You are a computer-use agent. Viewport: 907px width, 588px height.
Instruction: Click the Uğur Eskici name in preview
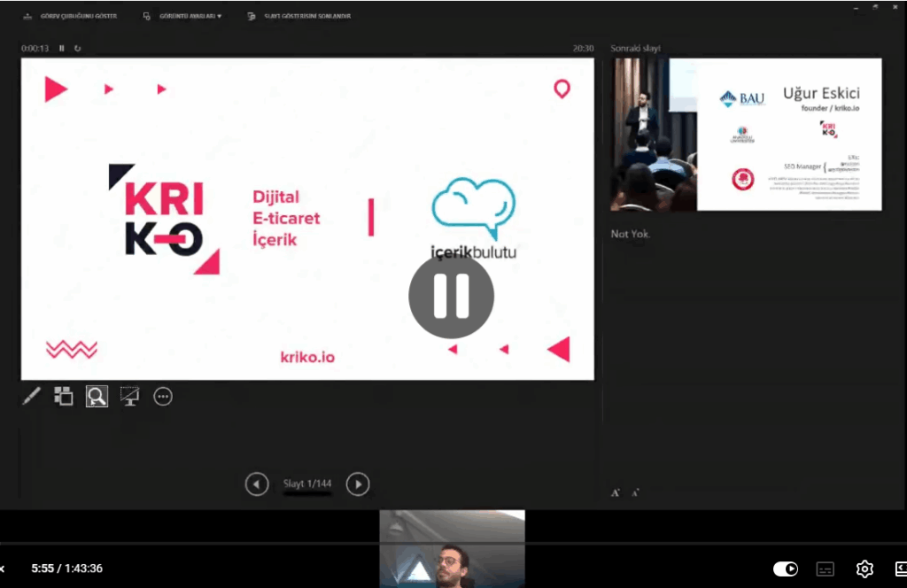point(821,93)
